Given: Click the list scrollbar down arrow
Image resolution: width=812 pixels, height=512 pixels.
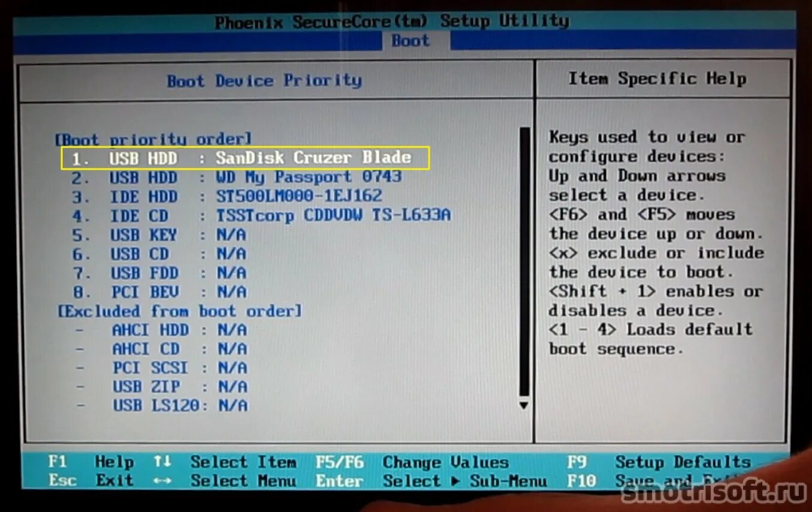Looking at the screenshot, I should [x=524, y=406].
